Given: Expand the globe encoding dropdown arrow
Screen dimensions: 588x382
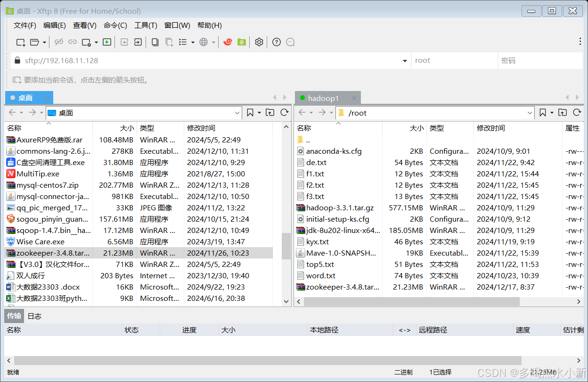Looking at the screenshot, I should [213, 42].
